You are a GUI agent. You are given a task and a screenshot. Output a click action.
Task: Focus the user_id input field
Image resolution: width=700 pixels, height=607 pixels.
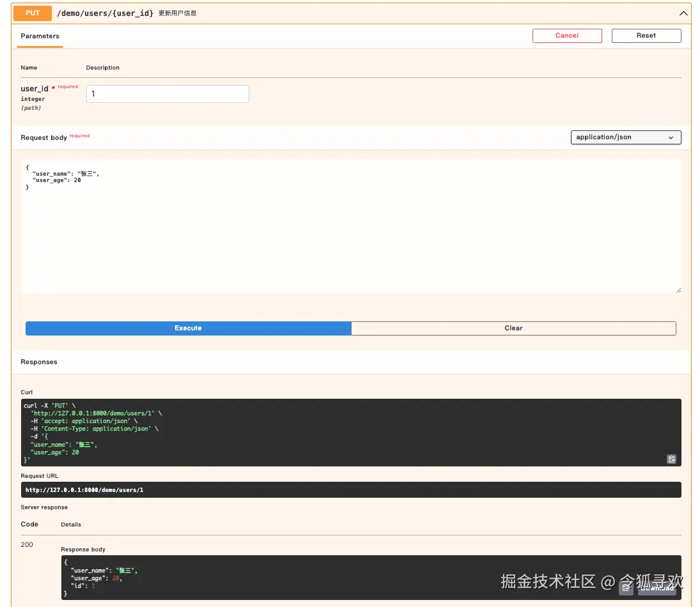click(x=167, y=94)
